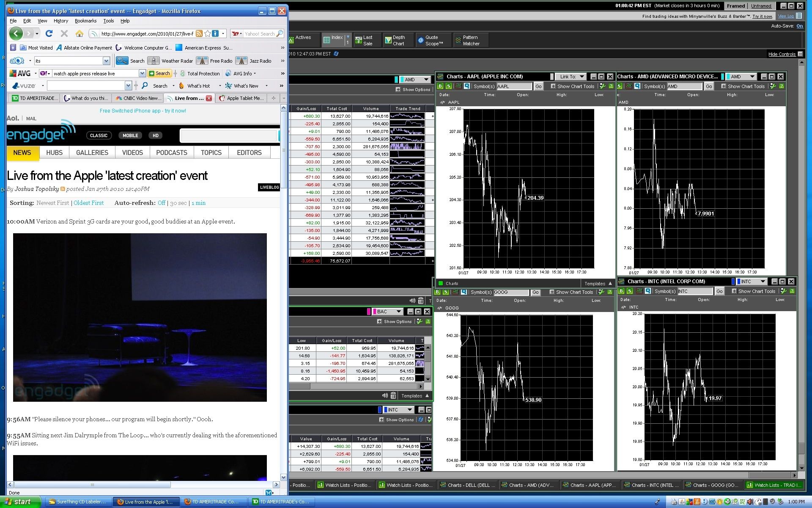Switch to TD AMERITRADE browser tab

(35, 98)
